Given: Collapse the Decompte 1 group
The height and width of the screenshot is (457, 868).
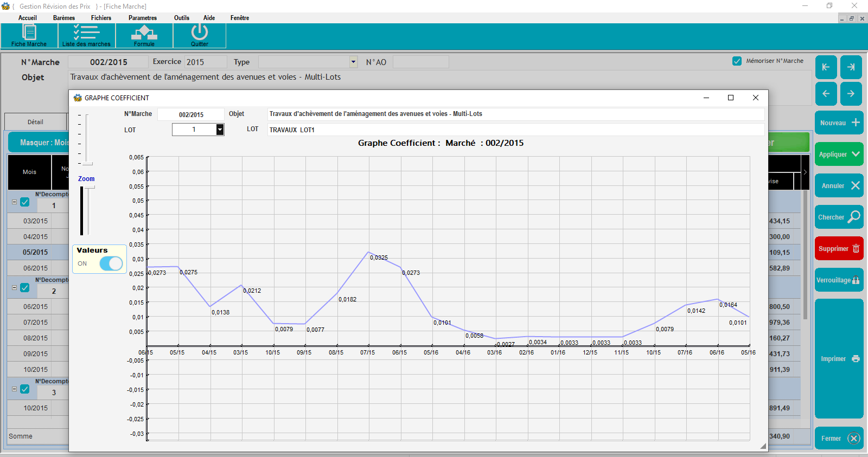Looking at the screenshot, I should (x=15, y=202).
